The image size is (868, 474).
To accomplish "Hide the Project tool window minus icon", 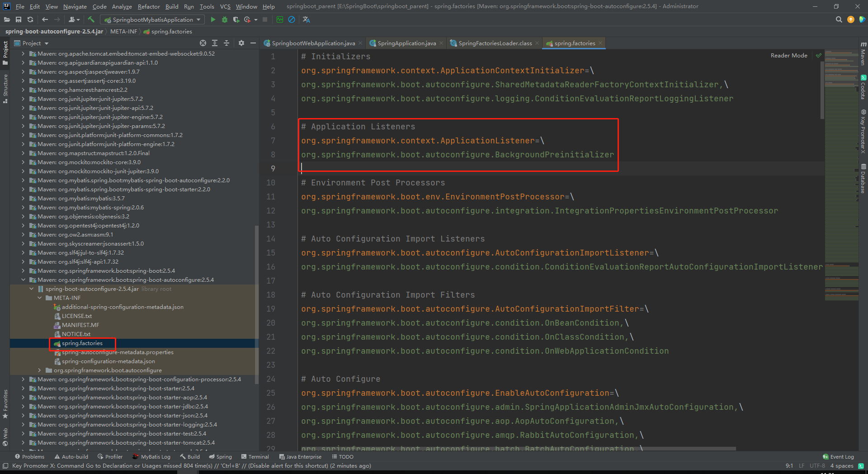I will [x=253, y=43].
